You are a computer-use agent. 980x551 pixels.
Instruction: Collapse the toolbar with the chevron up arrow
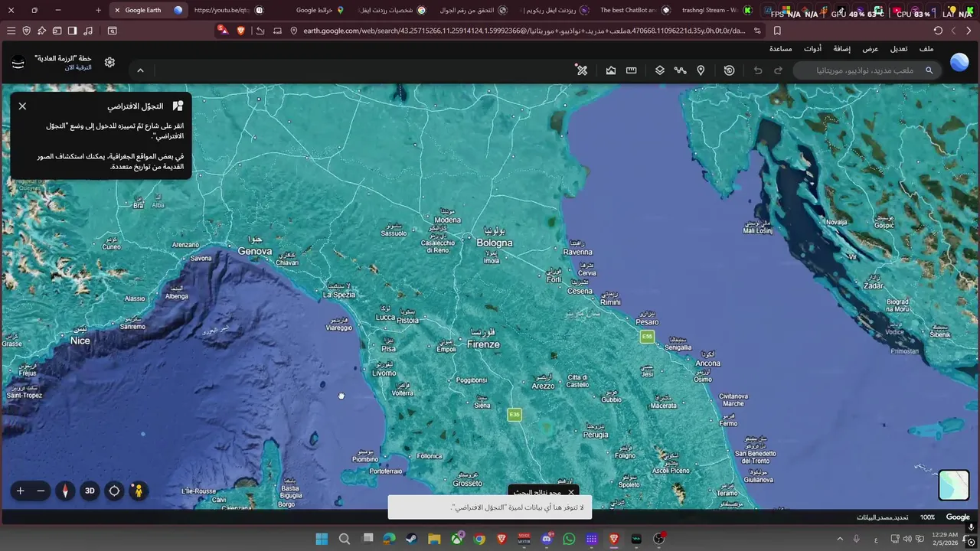tap(140, 70)
